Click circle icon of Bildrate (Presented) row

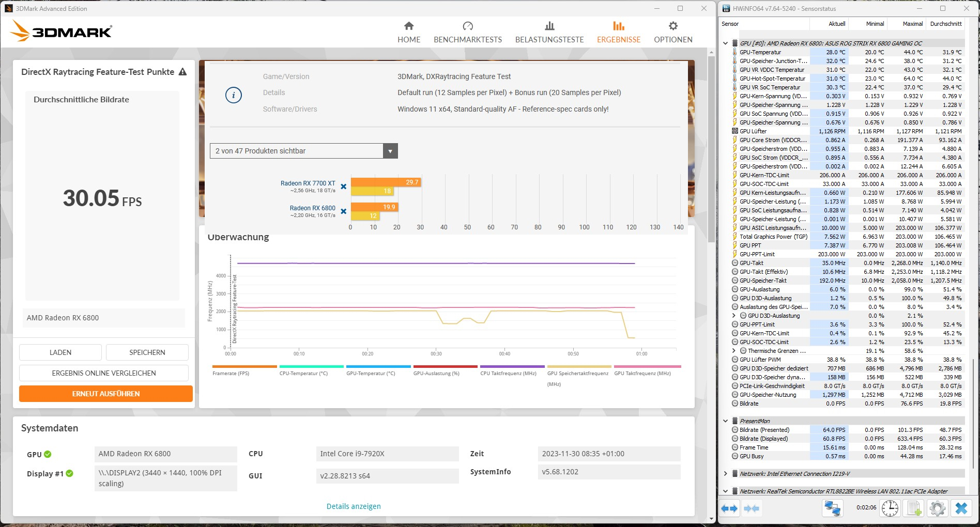click(x=735, y=430)
